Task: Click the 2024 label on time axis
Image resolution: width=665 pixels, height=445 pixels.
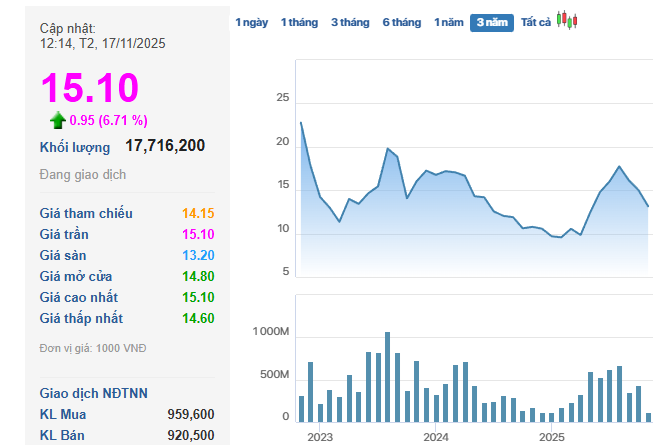Action: 435,437
